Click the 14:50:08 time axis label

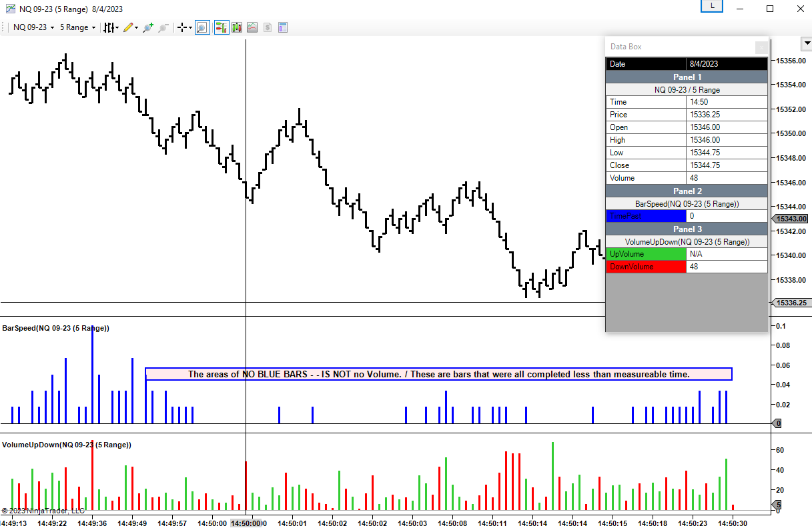coord(452,523)
